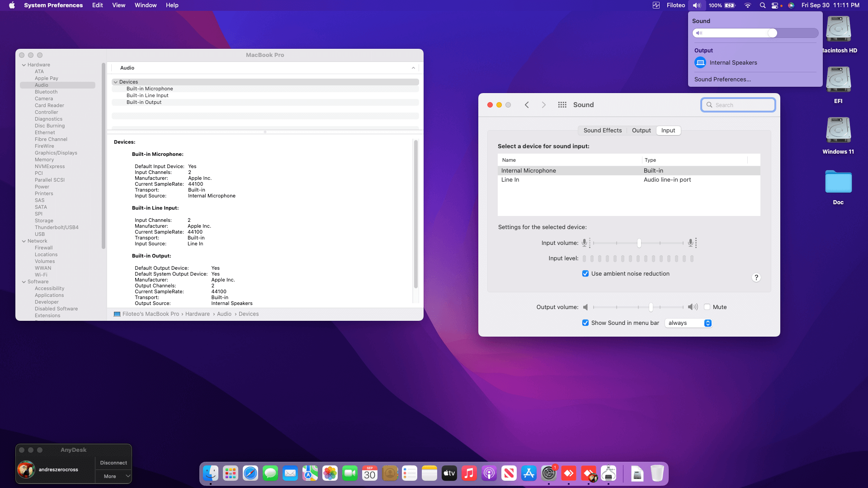The image size is (868, 488).
Task: Open Maps from the dock
Action: pyautogui.click(x=310, y=474)
